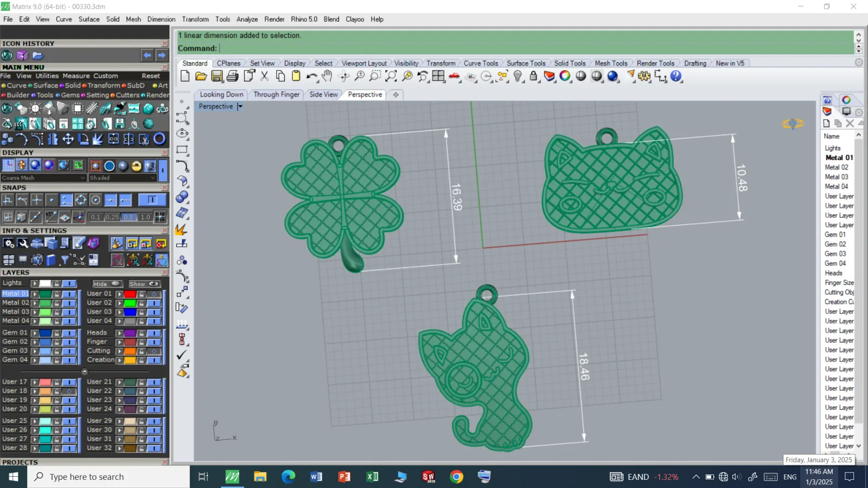Viewport: 868px width, 488px height.
Task: Expand the Finger layer arrow
Action: pos(119,342)
